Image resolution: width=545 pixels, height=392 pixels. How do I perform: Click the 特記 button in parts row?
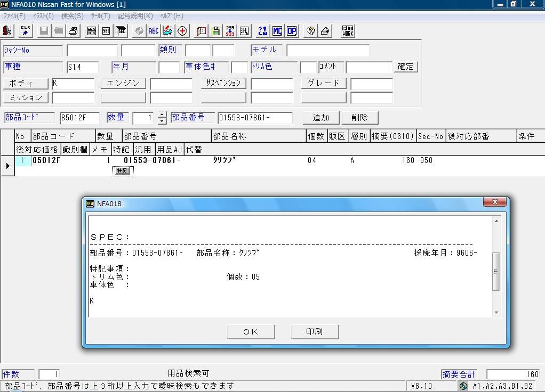pos(122,171)
